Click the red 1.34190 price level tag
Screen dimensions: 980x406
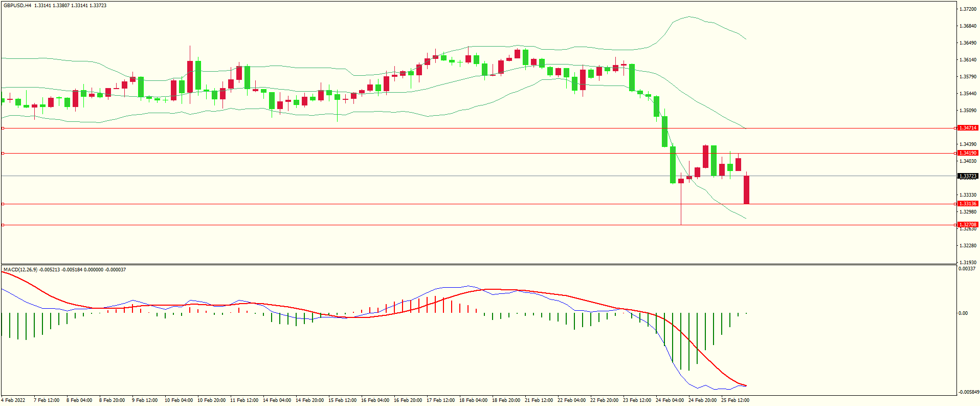968,153
